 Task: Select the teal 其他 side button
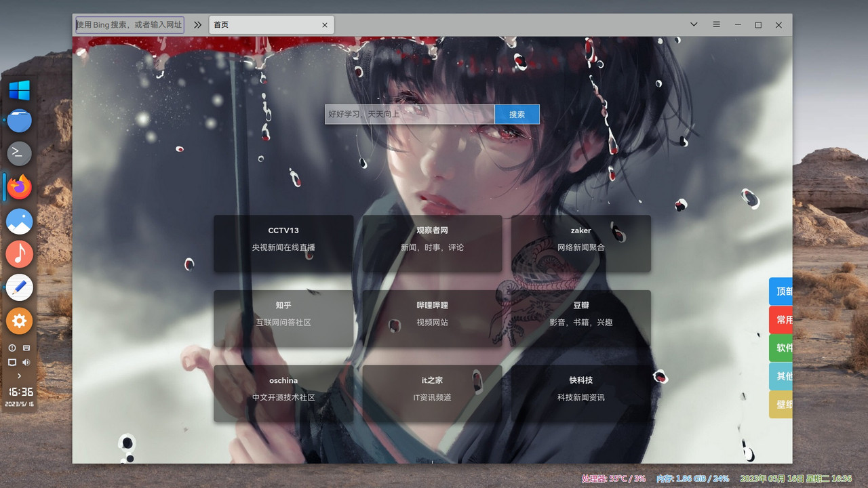click(x=781, y=376)
